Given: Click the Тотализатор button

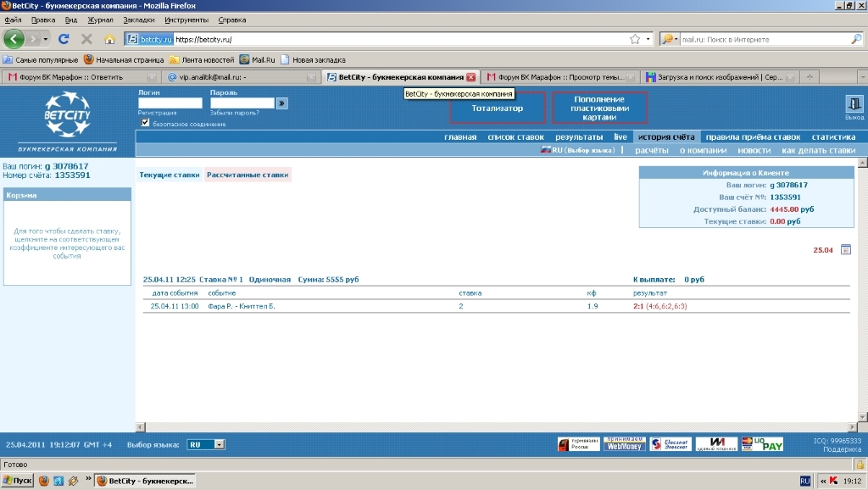Looking at the screenshot, I should pyautogui.click(x=498, y=109).
